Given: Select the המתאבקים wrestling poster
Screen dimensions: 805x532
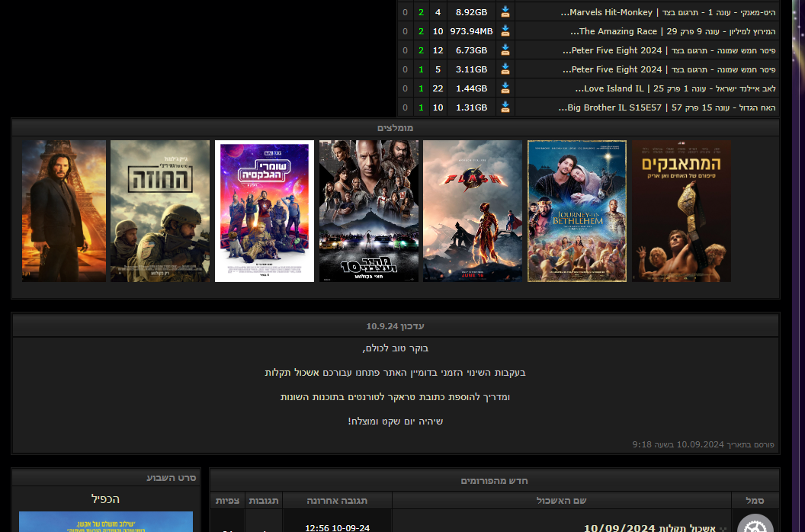Looking at the screenshot, I should tap(682, 211).
